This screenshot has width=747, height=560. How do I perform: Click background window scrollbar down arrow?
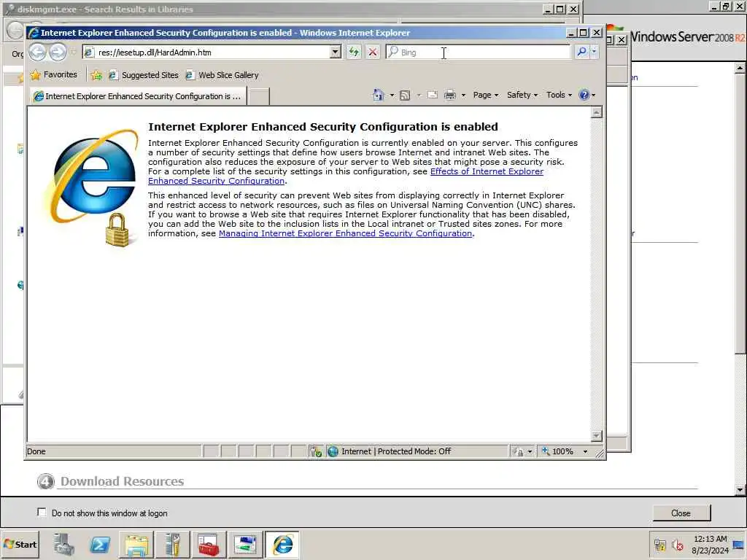(x=740, y=489)
